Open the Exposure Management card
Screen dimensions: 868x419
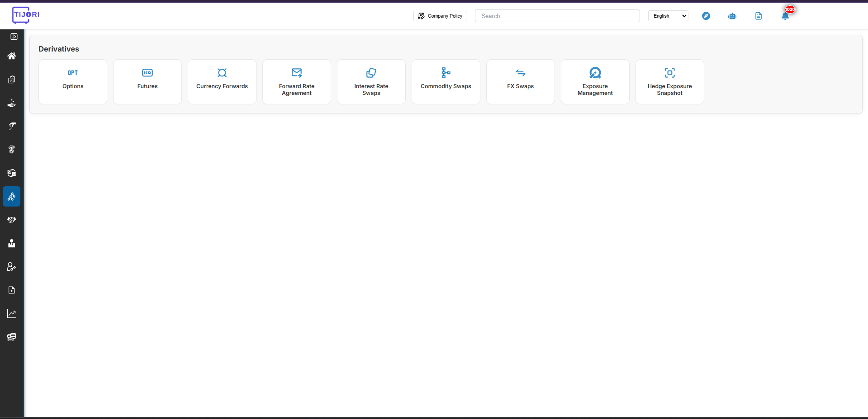(595, 82)
